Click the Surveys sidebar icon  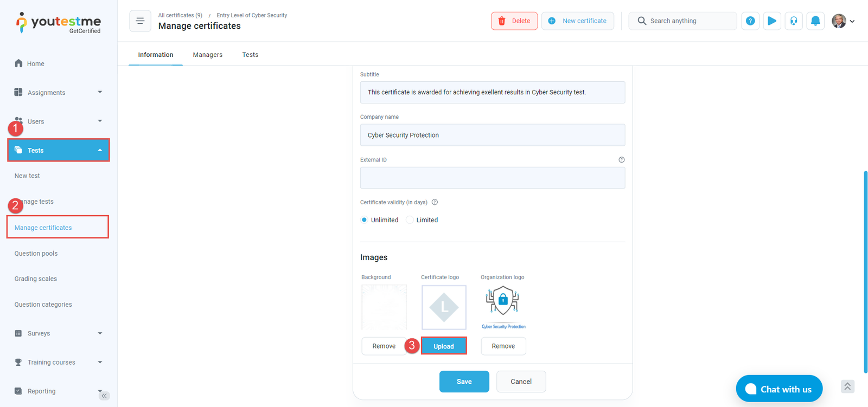click(x=18, y=333)
